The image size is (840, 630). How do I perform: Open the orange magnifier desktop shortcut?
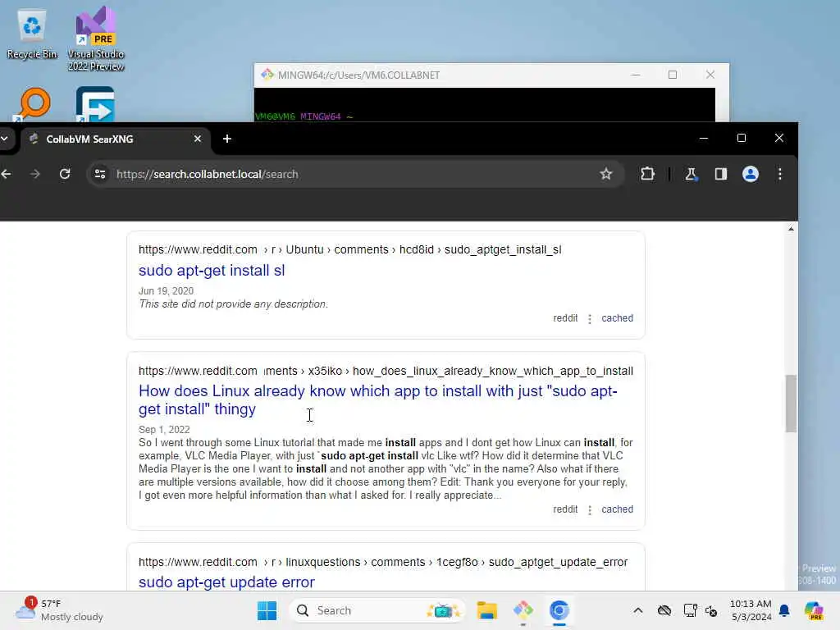point(33,104)
